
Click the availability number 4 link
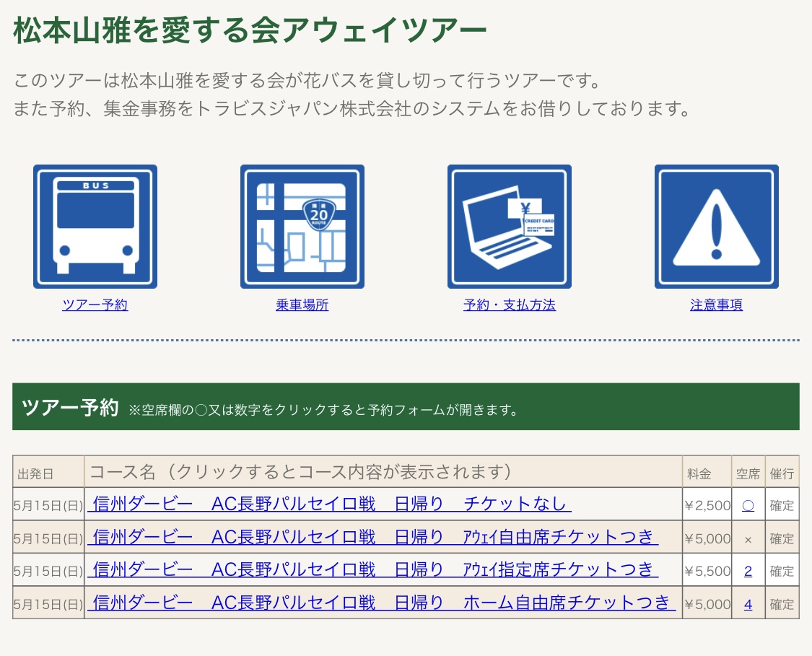click(x=748, y=605)
